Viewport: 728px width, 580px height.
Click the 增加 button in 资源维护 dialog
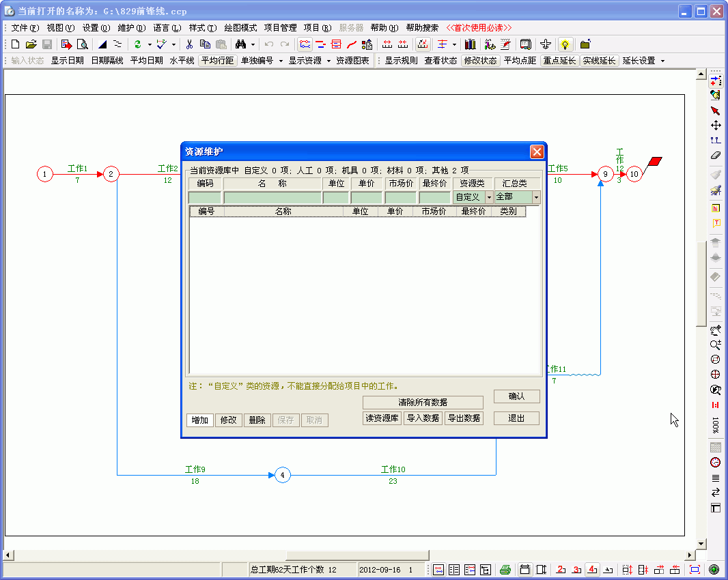click(200, 420)
